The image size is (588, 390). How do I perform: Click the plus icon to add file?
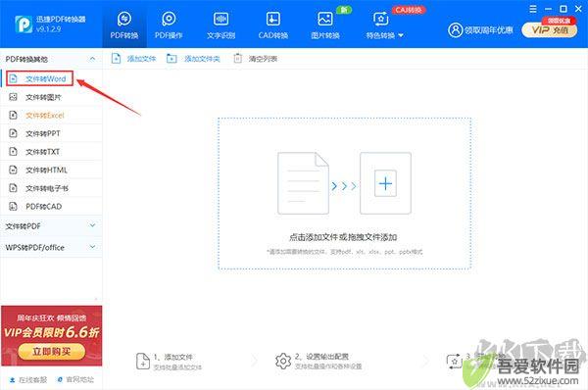click(385, 183)
